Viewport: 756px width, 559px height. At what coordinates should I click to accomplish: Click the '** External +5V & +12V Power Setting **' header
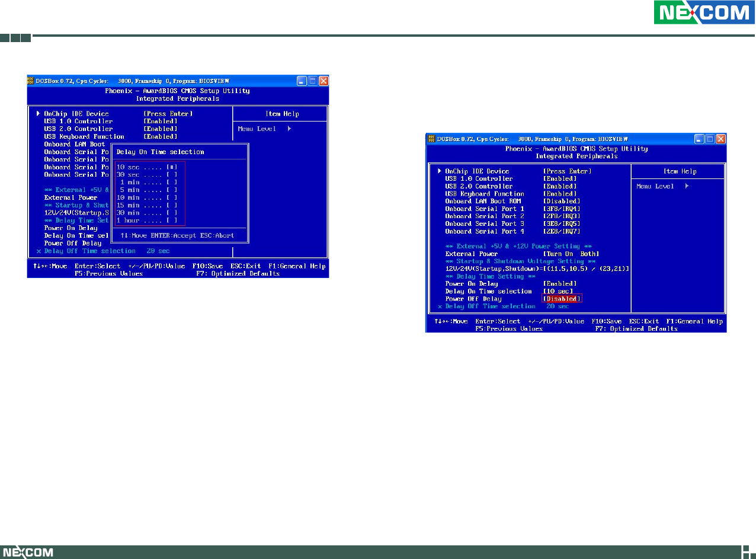pos(518,246)
